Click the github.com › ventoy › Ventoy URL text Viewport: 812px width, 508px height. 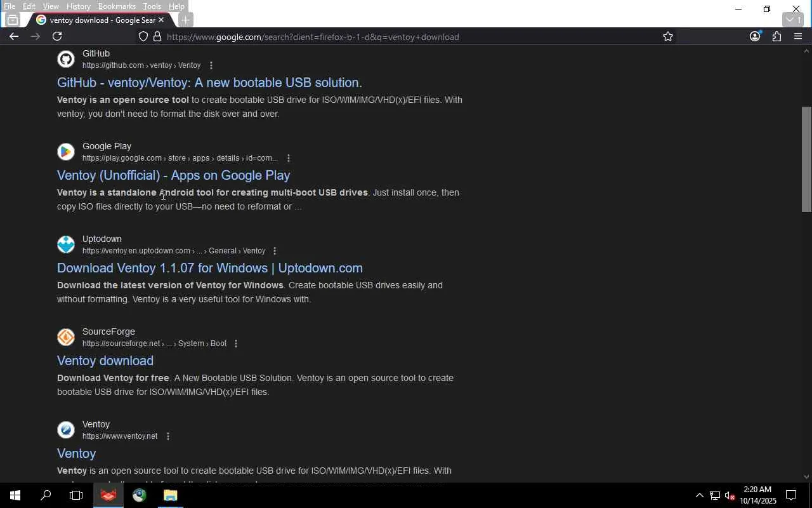(141, 65)
